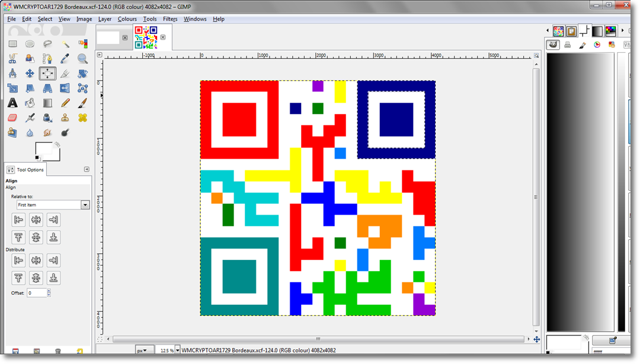
Task: Select the Crop tool
Action: coord(65,73)
